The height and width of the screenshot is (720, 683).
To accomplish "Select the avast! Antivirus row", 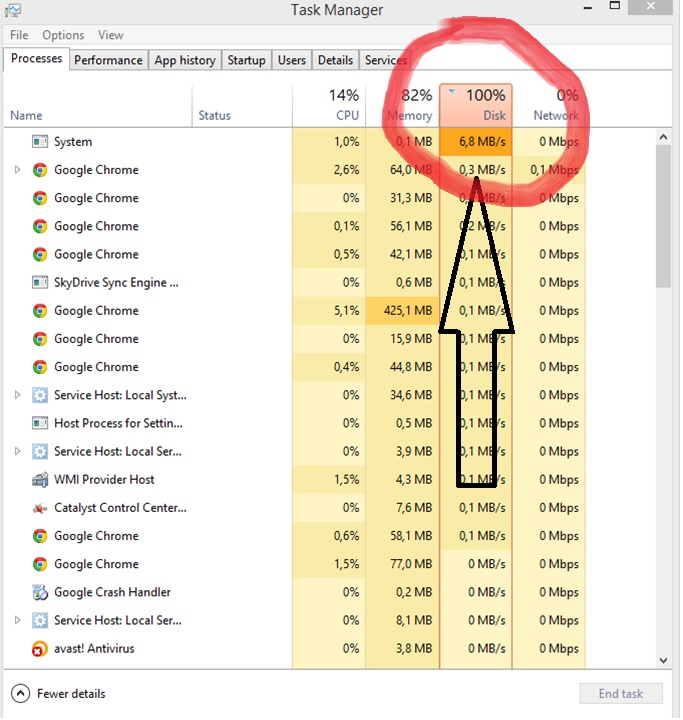I will [x=294, y=649].
